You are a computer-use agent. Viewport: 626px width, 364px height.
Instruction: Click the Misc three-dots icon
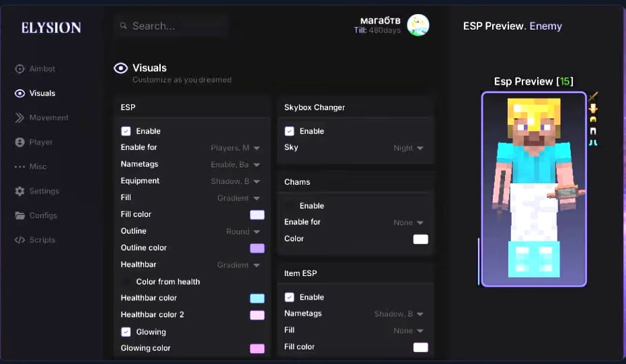(19, 167)
